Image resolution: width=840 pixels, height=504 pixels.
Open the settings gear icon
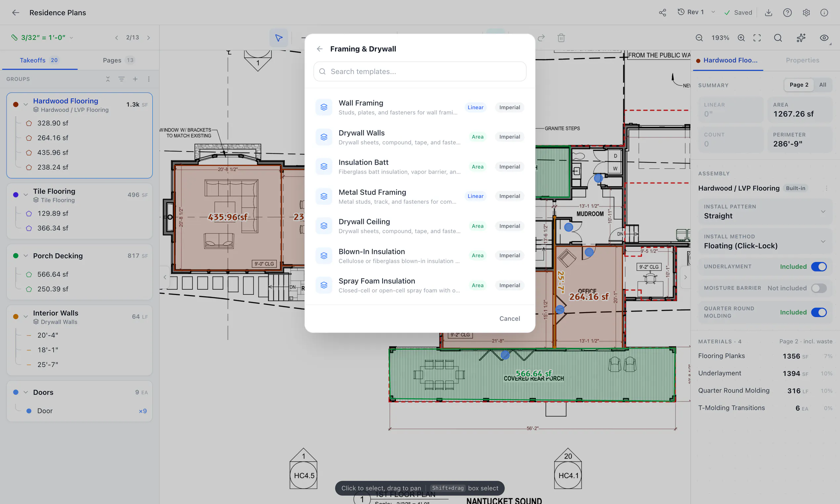[x=806, y=13]
